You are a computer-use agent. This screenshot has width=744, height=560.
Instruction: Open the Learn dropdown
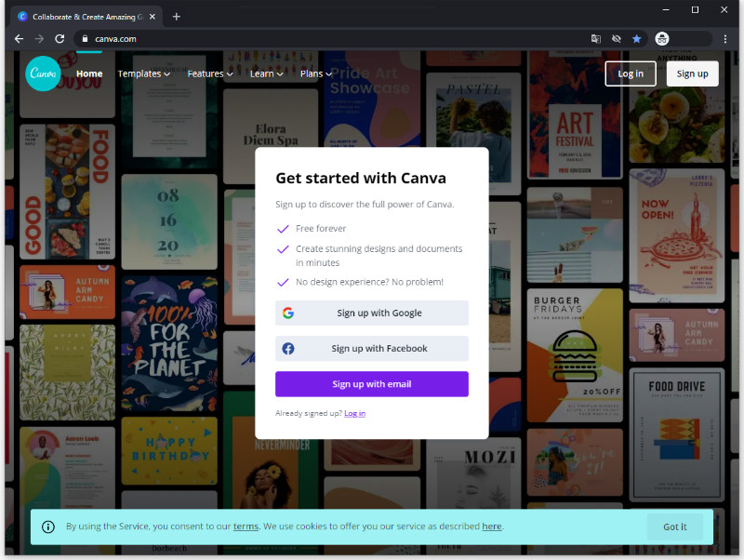point(266,74)
